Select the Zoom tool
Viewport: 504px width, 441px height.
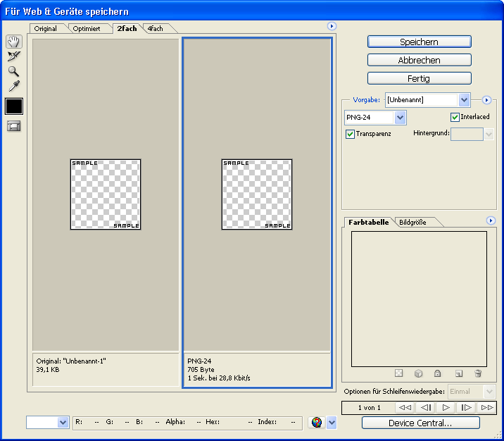13,72
